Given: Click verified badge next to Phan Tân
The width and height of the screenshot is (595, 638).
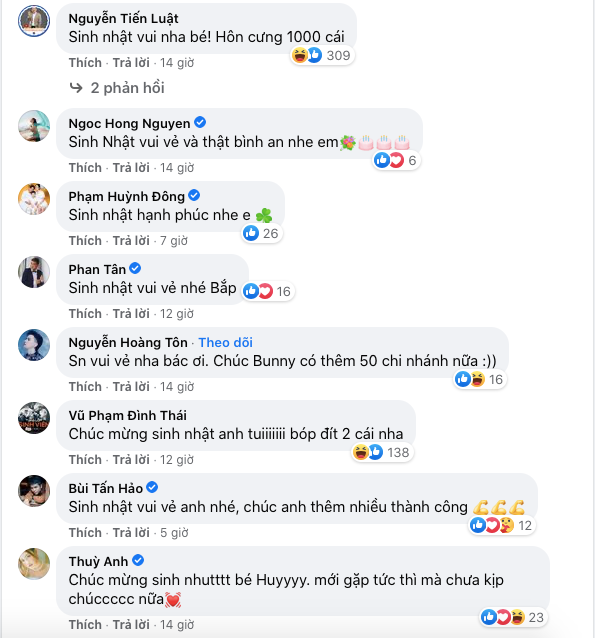Looking at the screenshot, I should 135,268.
